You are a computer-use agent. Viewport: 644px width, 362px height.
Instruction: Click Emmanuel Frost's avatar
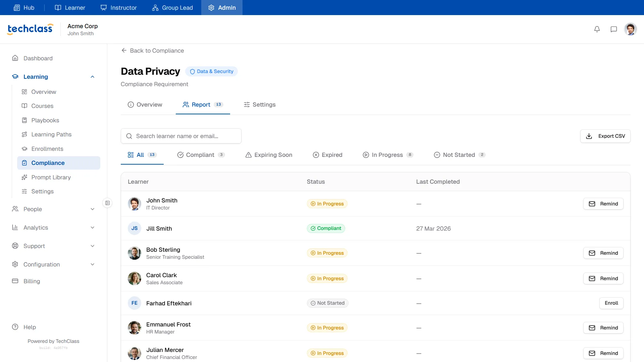(x=135, y=328)
